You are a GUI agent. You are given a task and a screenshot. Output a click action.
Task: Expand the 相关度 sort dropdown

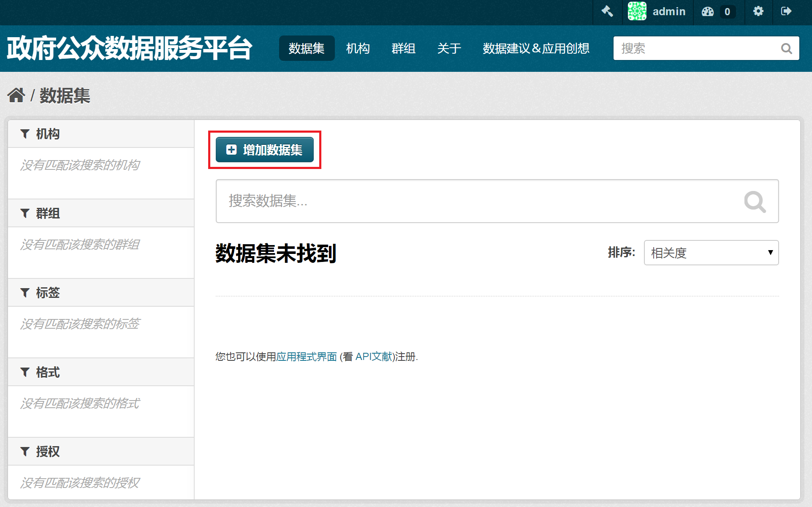pyautogui.click(x=711, y=253)
